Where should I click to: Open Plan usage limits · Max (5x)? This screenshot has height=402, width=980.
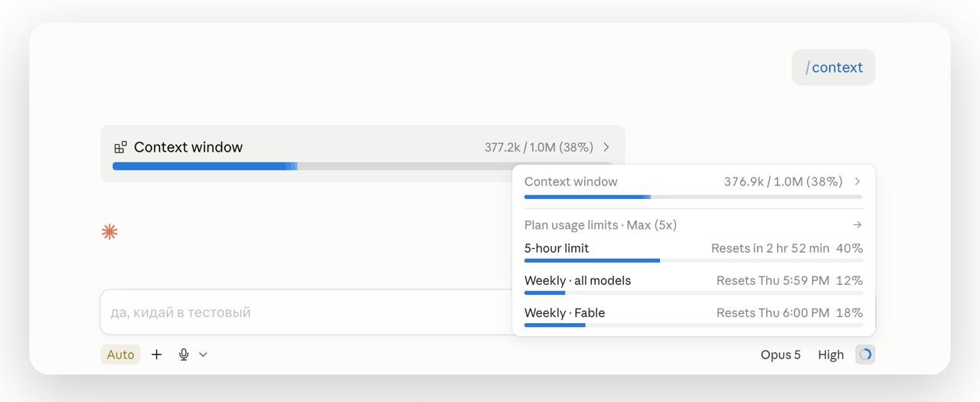point(600,225)
